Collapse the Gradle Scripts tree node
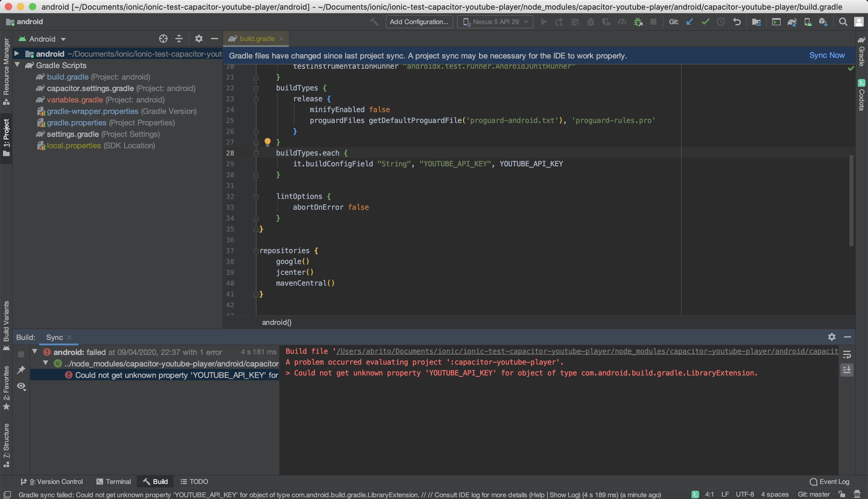 [17, 65]
